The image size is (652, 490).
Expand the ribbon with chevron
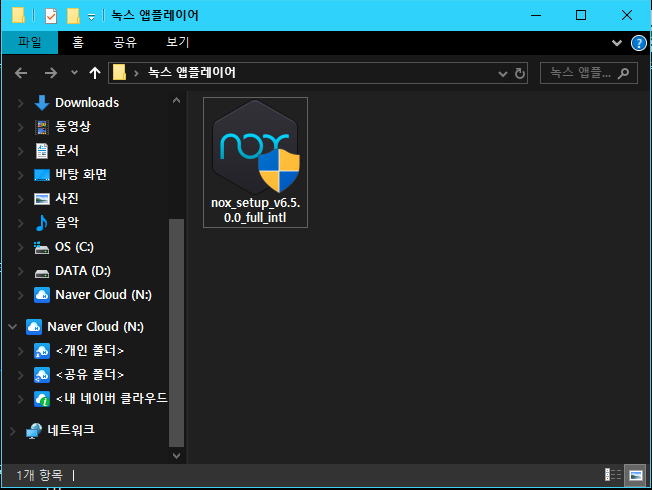click(x=617, y=43)
